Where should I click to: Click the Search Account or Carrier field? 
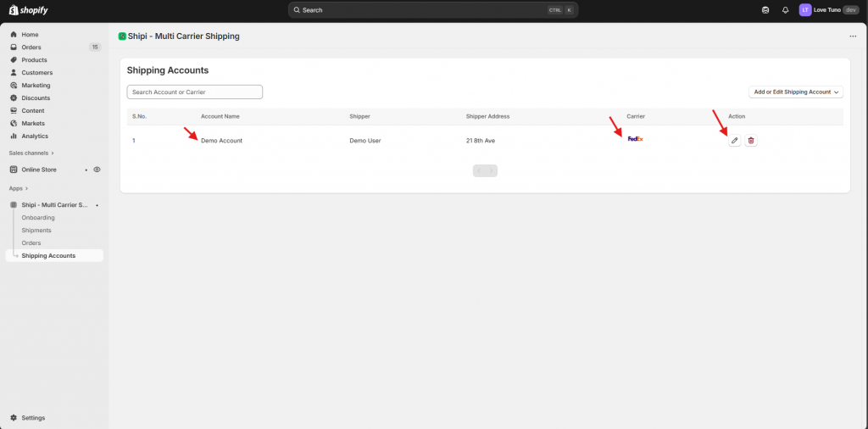(x=194, y=92)
